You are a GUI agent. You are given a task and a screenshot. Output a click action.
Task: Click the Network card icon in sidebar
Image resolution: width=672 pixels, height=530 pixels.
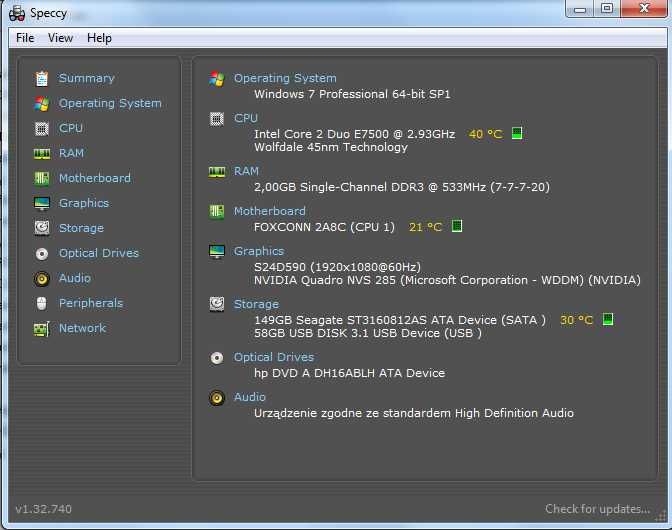[42, 329]
